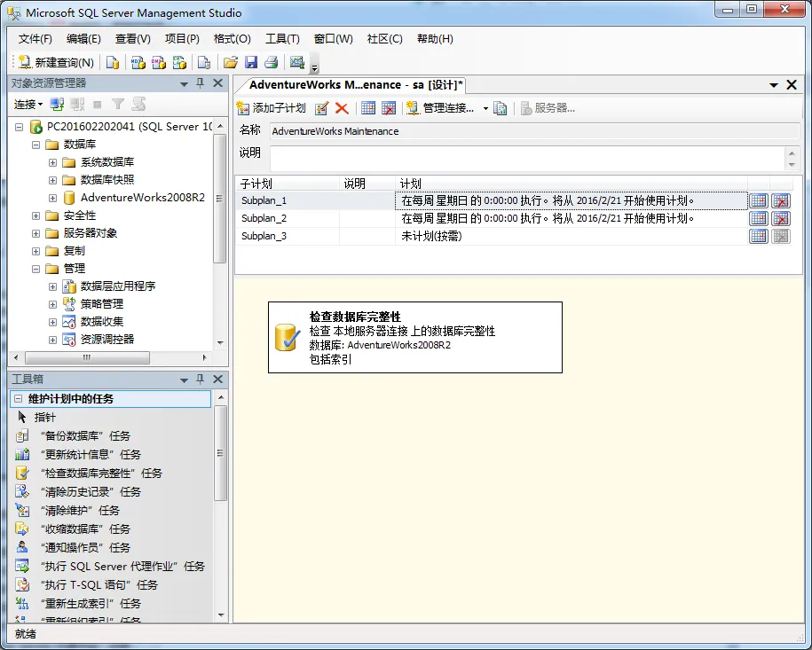This screenshot has width=812, height=650.
Task: Expand the 策略管理 node
Action: [x=53, y=304]
